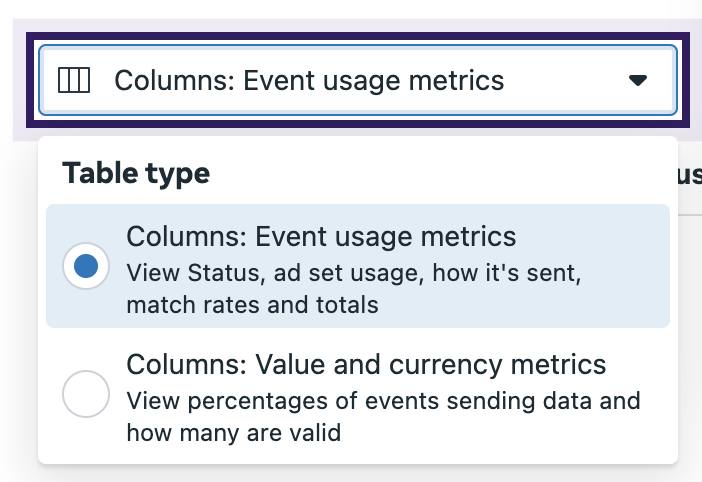The height and width of the screenshot is (482, 702).
Task: Click the blue dot inside the selected radio
Action: 86,266
